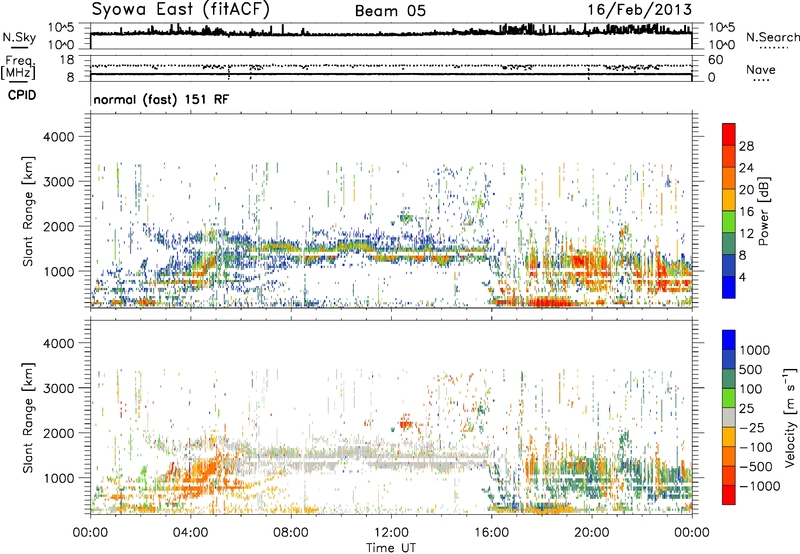Click the 'Power [dB]' color bar title

(x=763, y=211)
